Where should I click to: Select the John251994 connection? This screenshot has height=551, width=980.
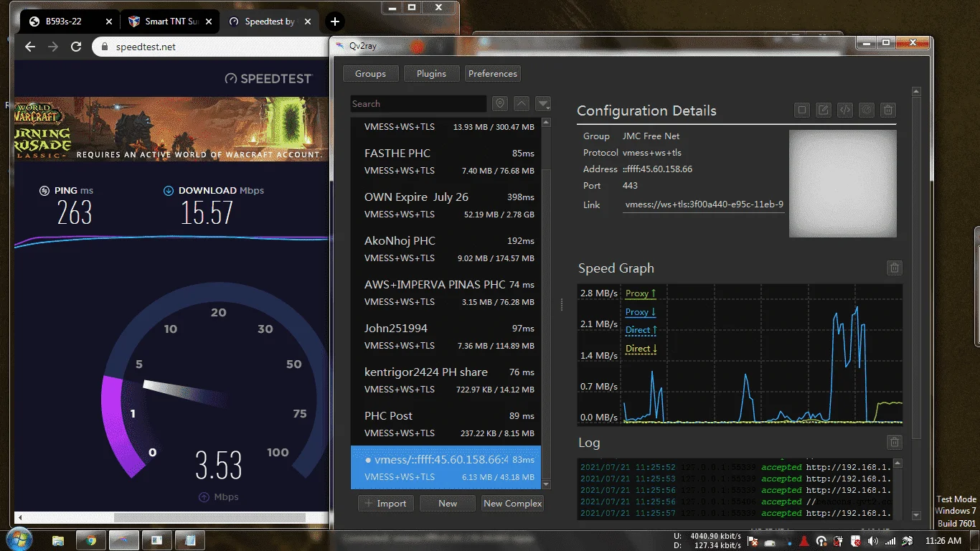[446, 337]
